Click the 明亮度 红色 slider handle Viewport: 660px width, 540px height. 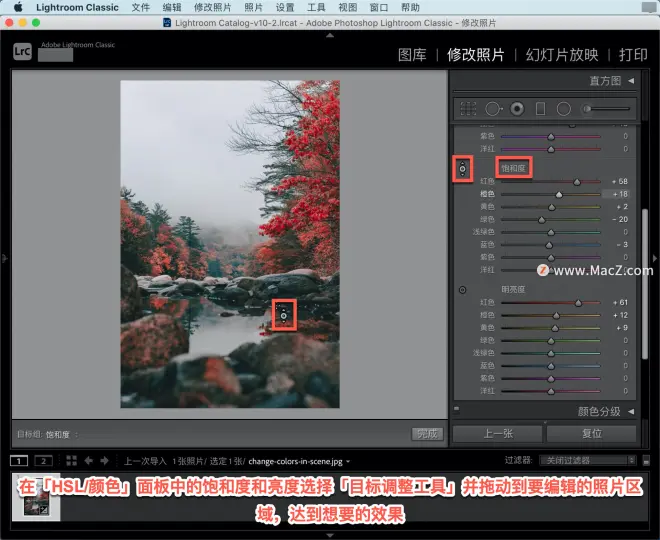(x=578, y=303)
